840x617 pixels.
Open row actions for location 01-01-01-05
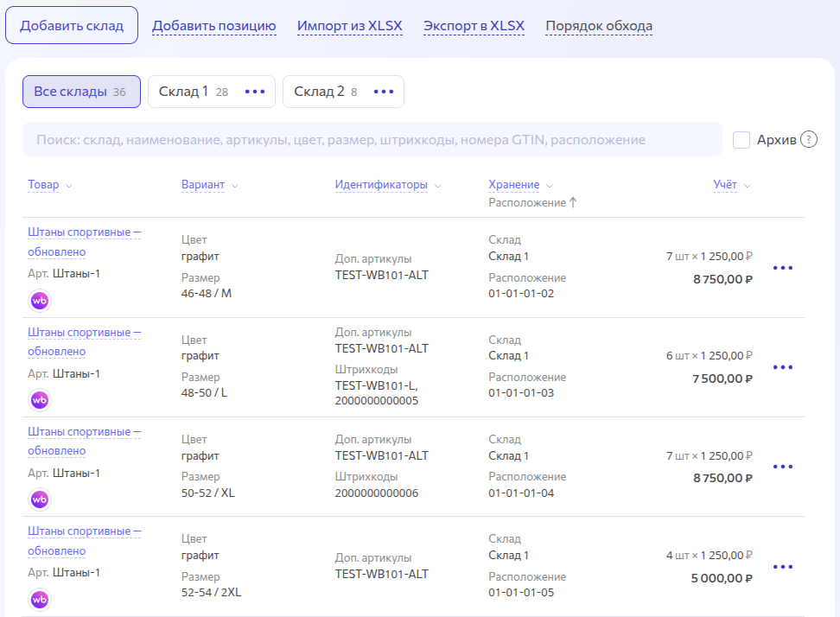pos(783,567)
